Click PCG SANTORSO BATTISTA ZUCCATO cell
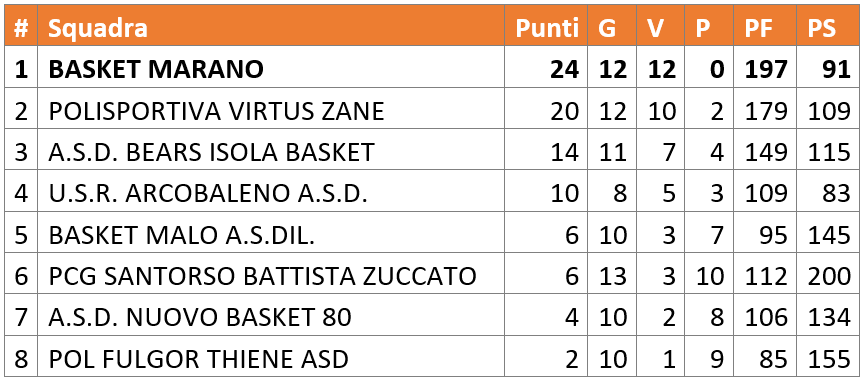The image size is (864, 382). pos(262,276)
